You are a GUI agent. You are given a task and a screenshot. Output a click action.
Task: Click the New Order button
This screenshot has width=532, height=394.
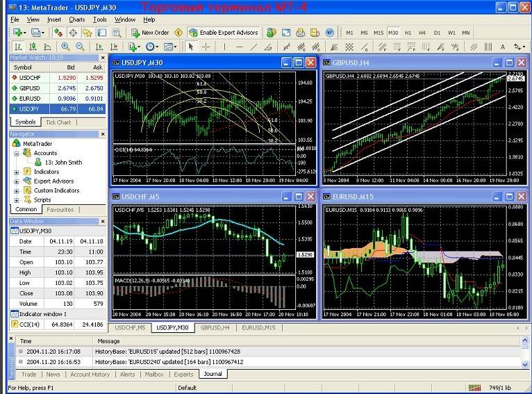[x=150, y=33]
